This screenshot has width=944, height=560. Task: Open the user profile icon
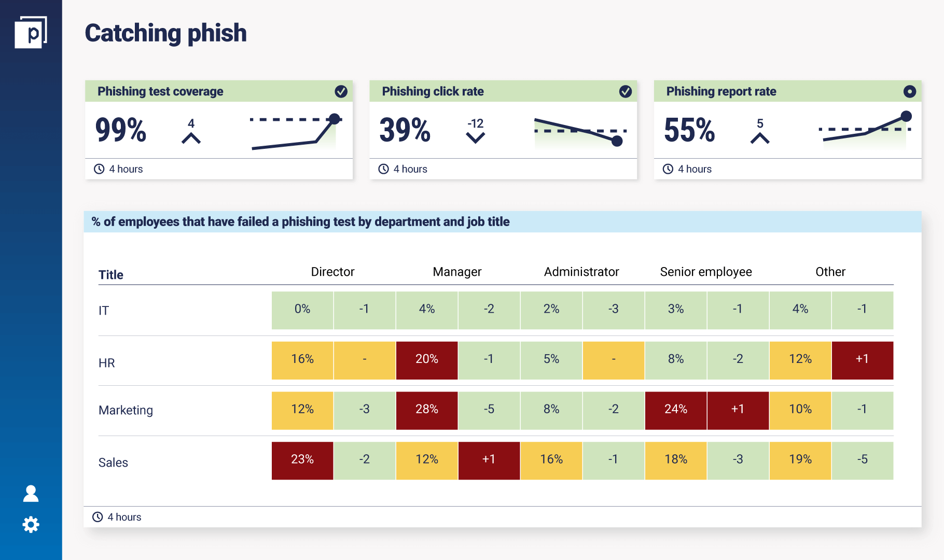click(x=31, y=494)
